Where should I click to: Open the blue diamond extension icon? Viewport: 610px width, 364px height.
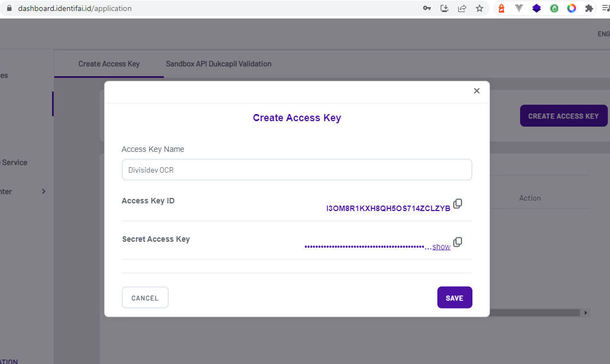click(x=537, y=8)
